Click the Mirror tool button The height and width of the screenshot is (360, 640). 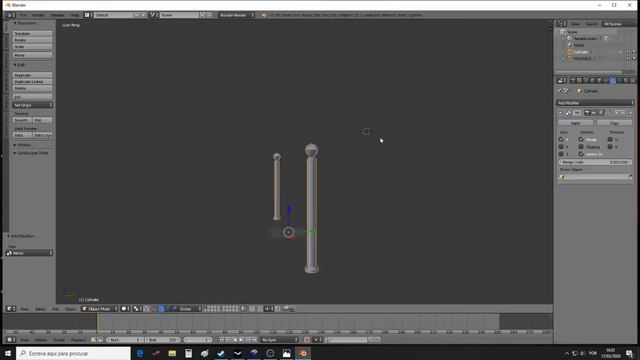click(x=32, y=55)
